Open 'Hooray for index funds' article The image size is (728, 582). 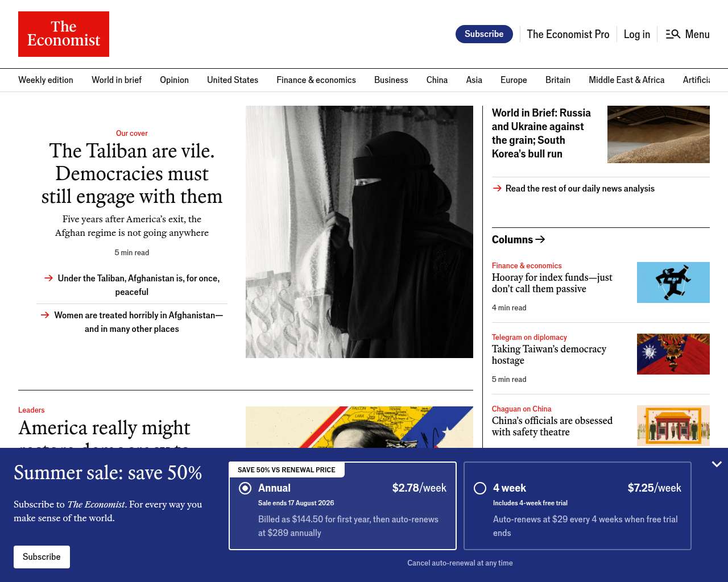[552, 283]
